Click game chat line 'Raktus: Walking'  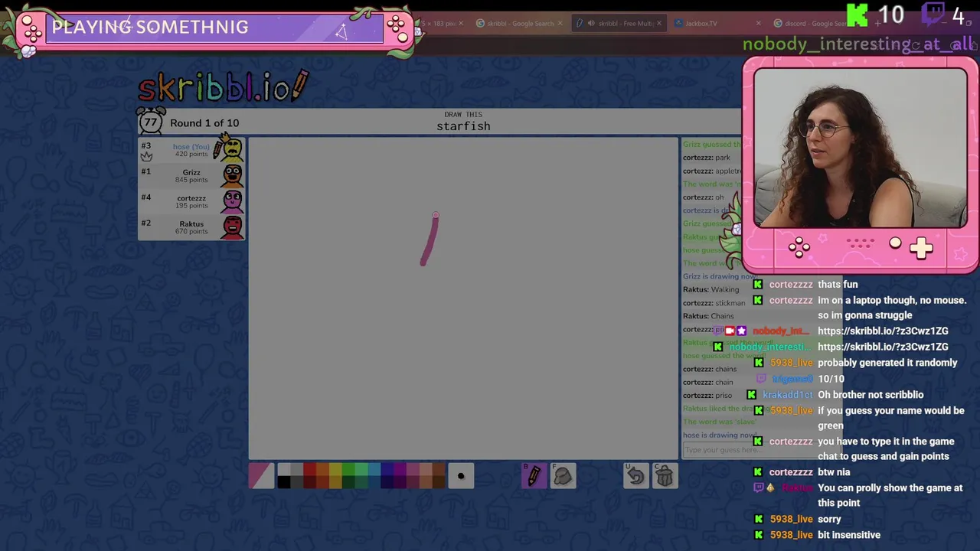coord(711,289)
